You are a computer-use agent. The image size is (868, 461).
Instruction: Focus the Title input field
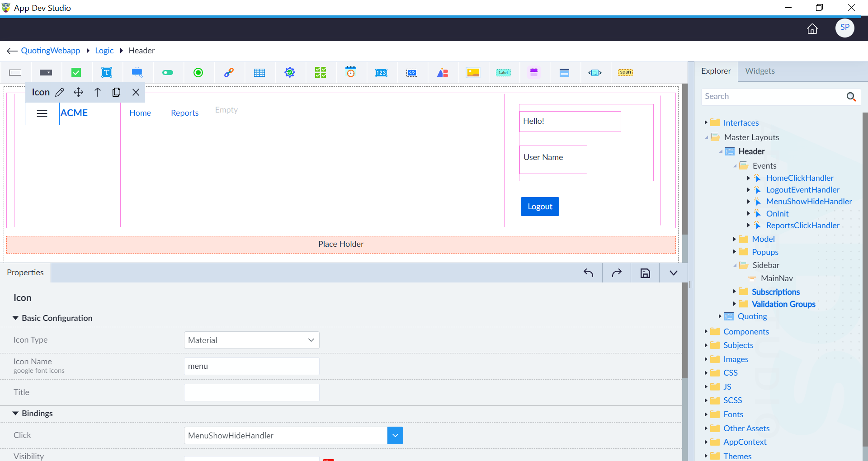252,393
